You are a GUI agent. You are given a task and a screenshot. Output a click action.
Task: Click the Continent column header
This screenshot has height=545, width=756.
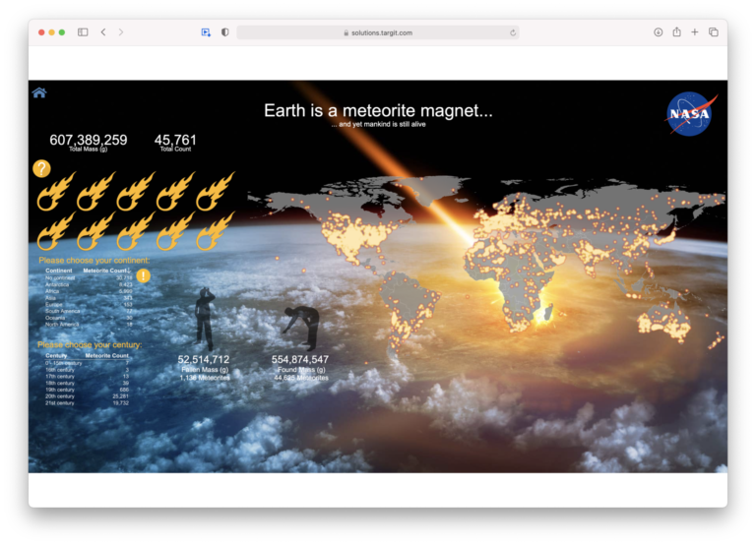(x=59, y=271)
